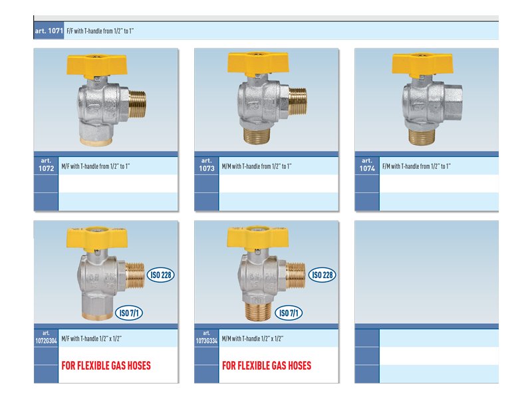Image resolution: width=532 pixels, height=399 pixels.
Task: Click the ISO 7/1 badge beside valve 1072G304
Action: coord(131,313)
